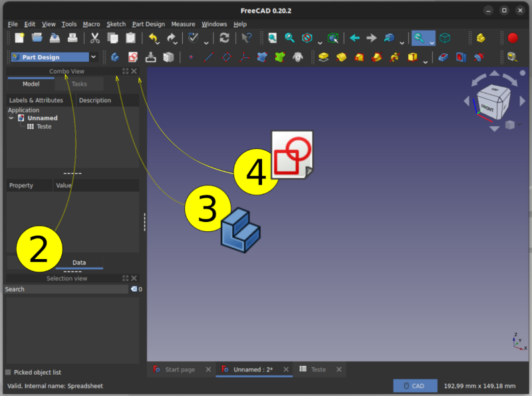
Task: Click the Redo arrow icon
Action: tap(171, 38)
